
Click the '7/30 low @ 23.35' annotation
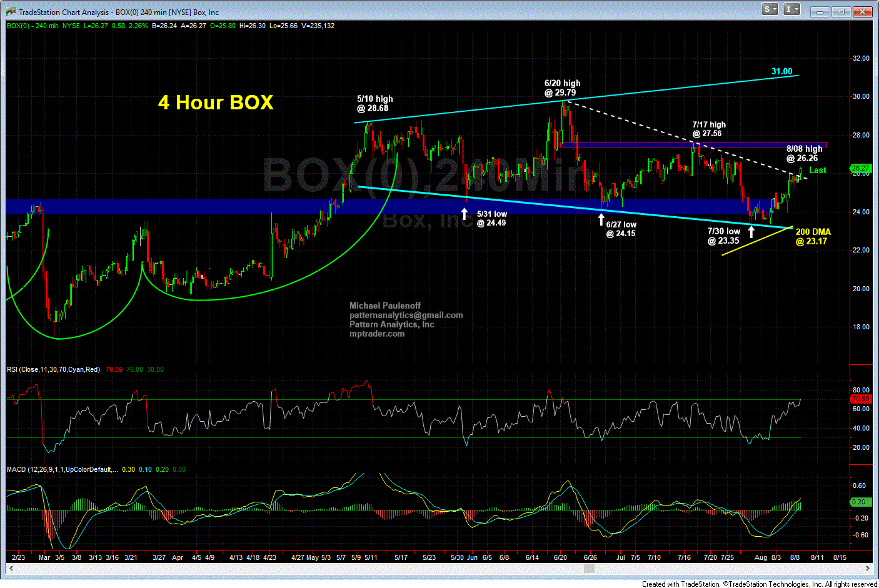coord(724,236)
